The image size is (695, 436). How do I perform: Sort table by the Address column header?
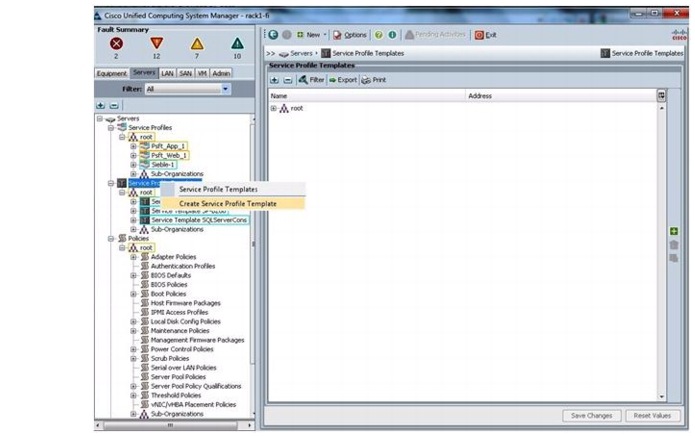[561, 96]
